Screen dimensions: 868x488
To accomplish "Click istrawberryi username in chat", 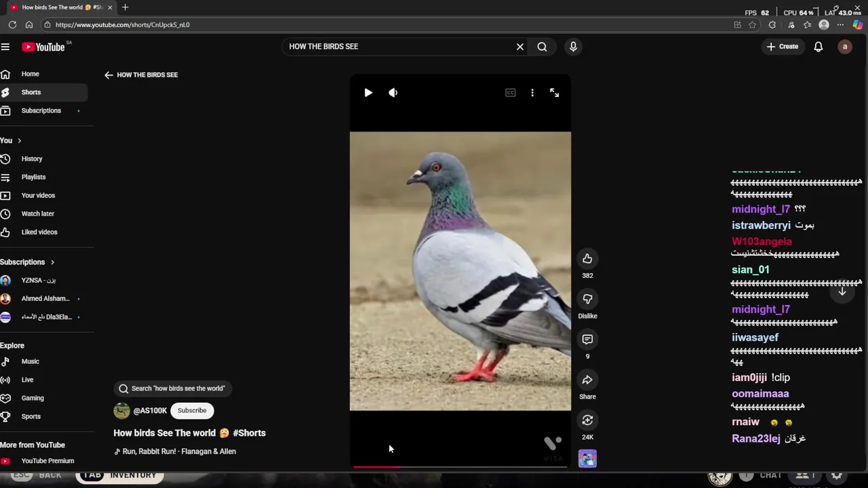I will pyautogui.click(x=761, y=225).
